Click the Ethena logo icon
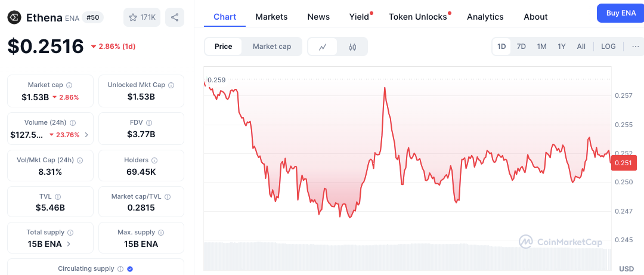This screenshot has width=644, height=275. pyautogui.click(x=14, y=17)
